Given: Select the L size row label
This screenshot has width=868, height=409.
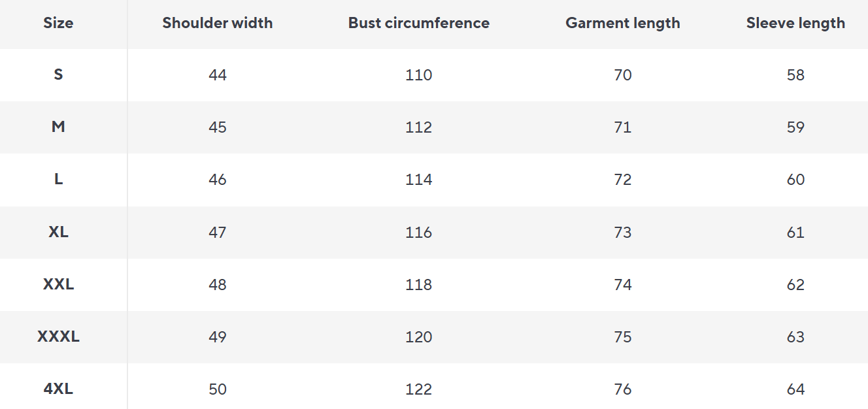Looking at the screenshot, I should (x=58, y=179).
